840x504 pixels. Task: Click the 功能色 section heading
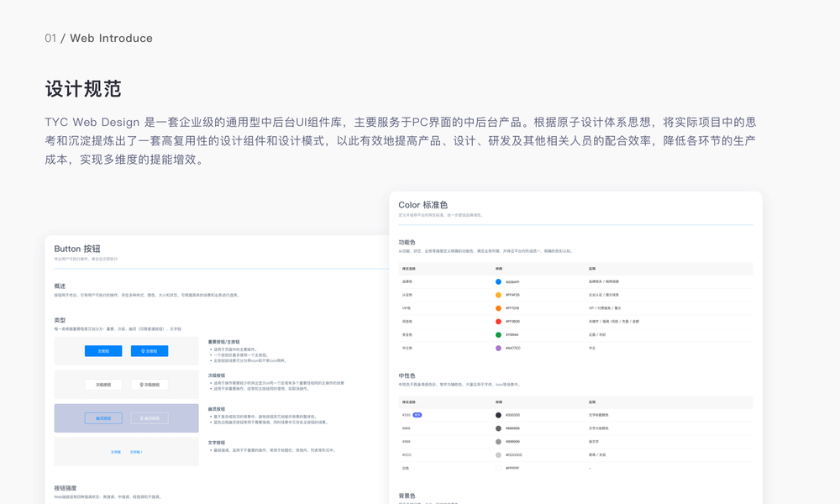click(x=407, y=242)
